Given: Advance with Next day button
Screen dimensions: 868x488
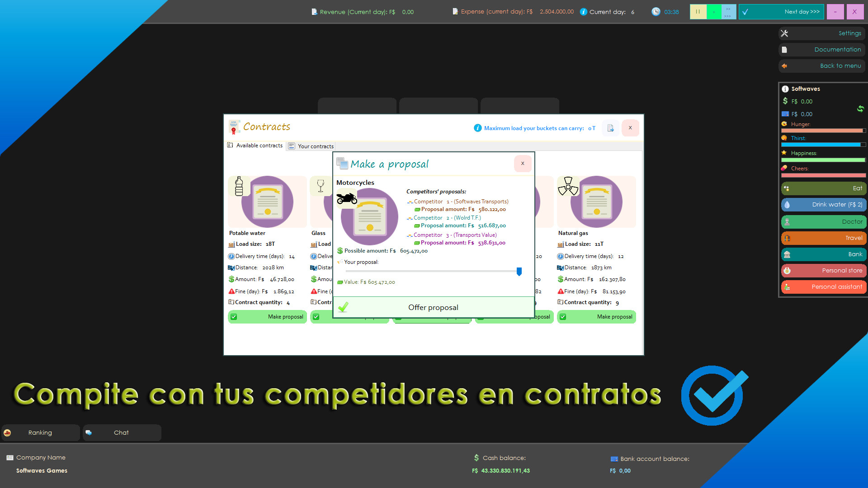Looking at the screenshot, I should point(781,12).
